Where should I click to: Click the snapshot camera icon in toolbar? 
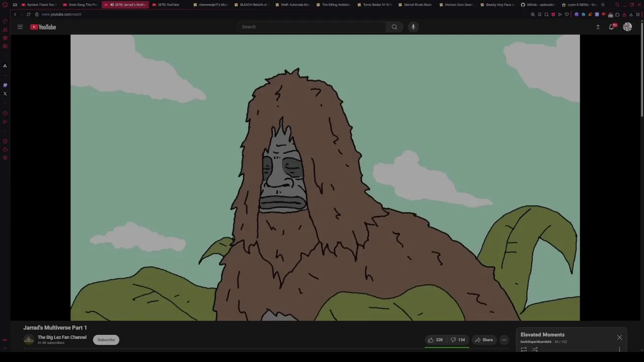point(546,14)
